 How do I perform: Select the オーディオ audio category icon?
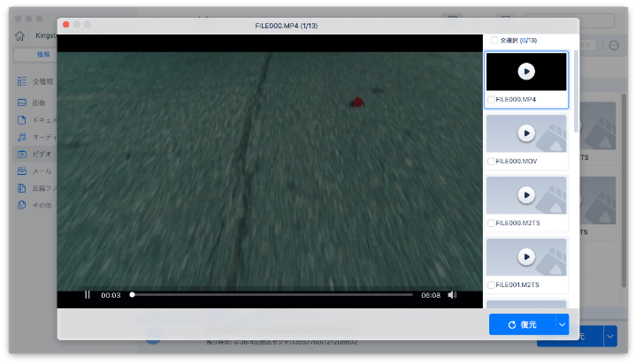22,137
